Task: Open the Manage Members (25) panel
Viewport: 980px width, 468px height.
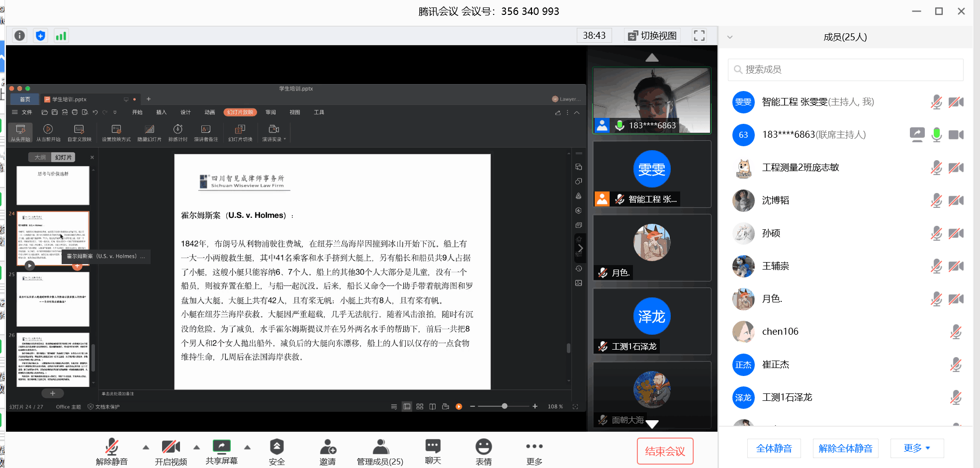Action: click(x=380, y=452)
